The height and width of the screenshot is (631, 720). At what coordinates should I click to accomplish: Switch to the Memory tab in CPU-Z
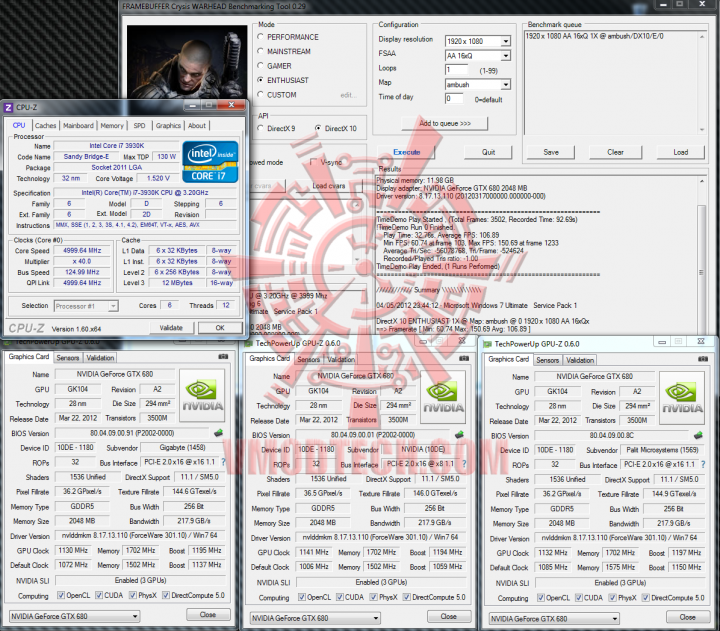(x=112, y=125)
